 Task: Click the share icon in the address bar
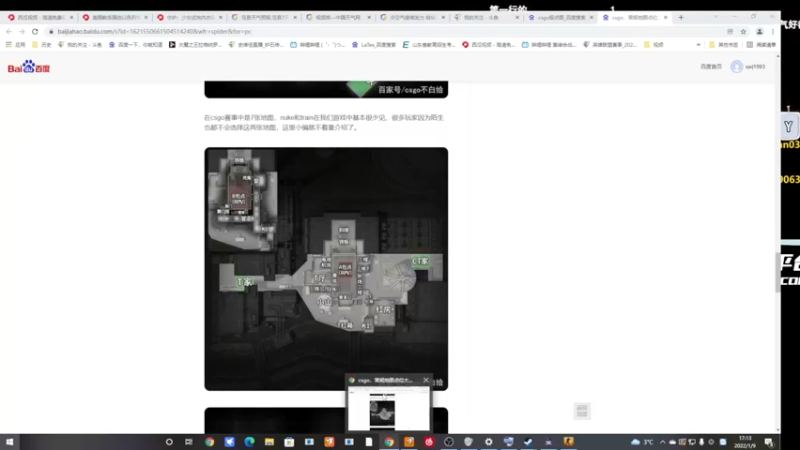730,32
